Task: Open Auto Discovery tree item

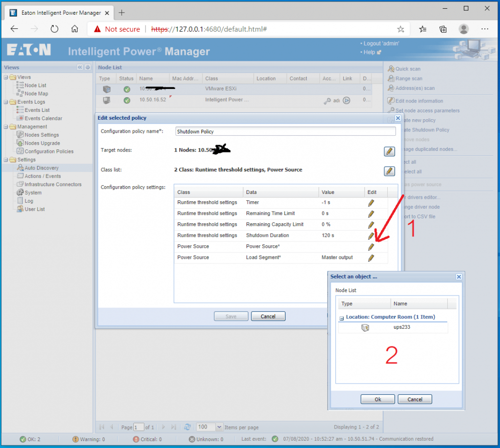Action: (x=42, y=168)
